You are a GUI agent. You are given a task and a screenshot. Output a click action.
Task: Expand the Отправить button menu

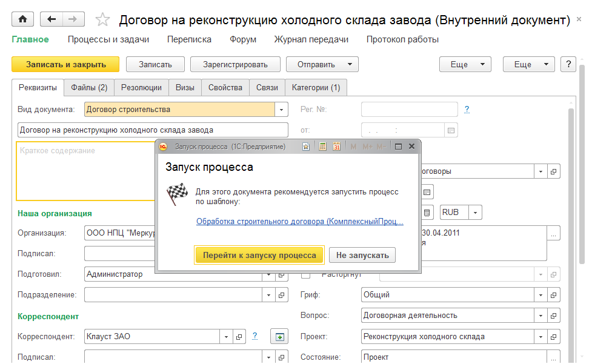point(349,64)
